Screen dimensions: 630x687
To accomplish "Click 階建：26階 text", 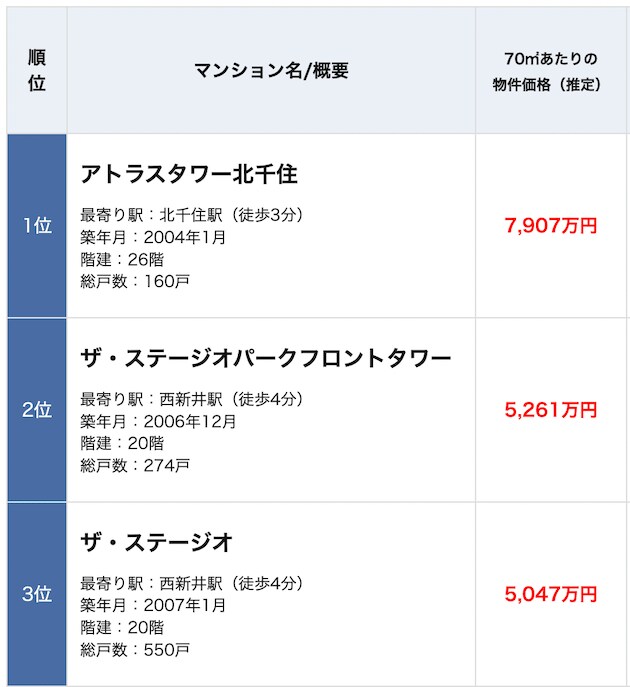I will tap(122, 259).
